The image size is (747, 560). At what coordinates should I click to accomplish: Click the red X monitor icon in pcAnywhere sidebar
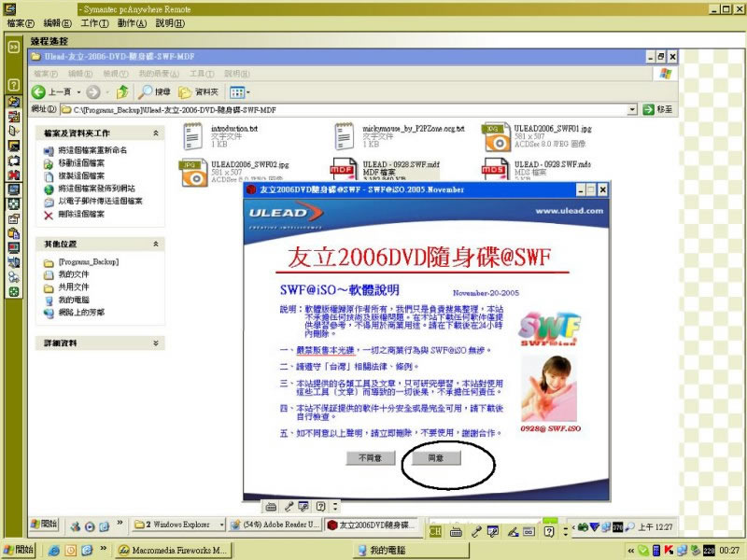click(13, 175)
